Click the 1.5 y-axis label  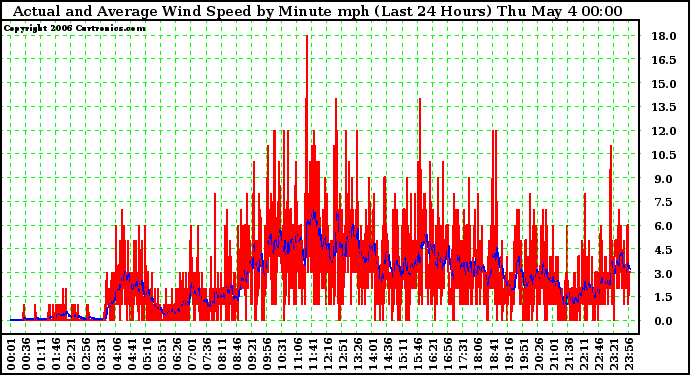(664, 297)
